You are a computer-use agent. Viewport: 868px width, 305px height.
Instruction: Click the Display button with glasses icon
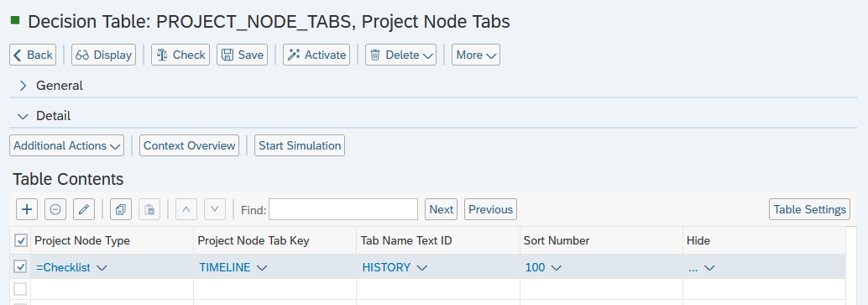103,55
